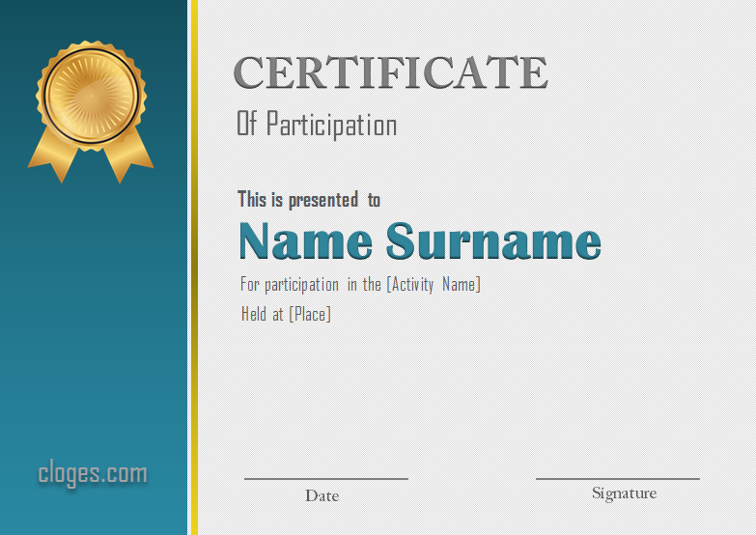Click the line above the Signature label

tap(618, 479)
